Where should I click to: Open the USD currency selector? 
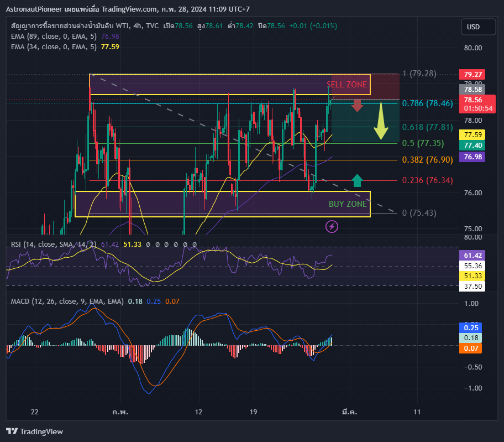click(478, 27)
